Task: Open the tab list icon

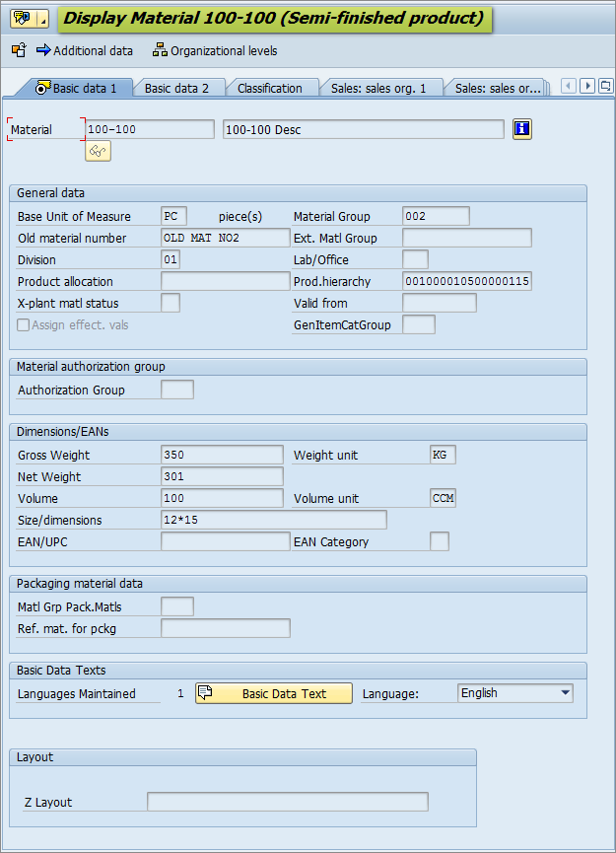Action: point(605,87)
